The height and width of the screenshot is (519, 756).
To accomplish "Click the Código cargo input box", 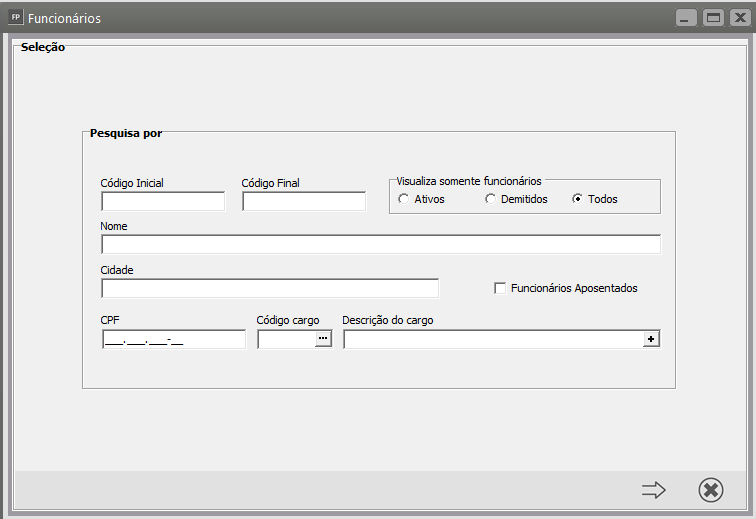I will click(x=287, y=339).
